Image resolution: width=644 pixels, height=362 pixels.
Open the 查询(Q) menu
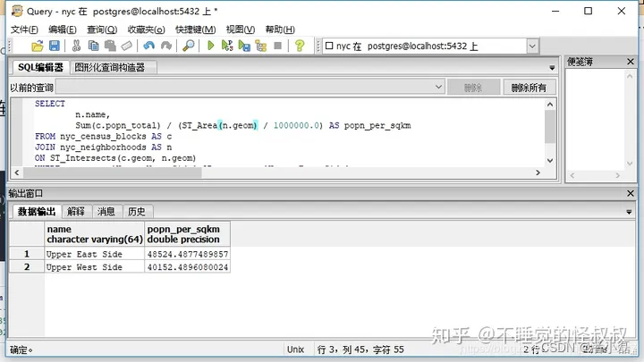102,29
